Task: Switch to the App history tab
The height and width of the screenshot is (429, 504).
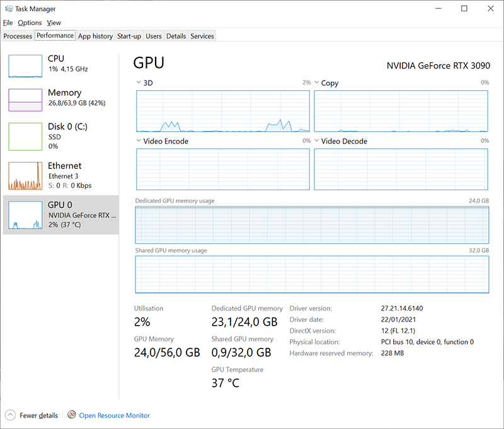Action: coord(95,36)
